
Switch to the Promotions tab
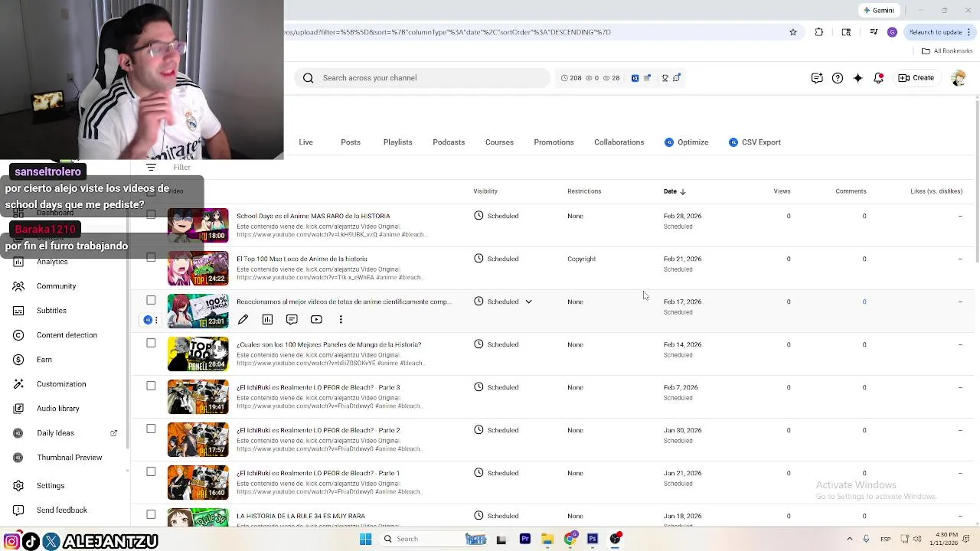(x=554, y=142)
